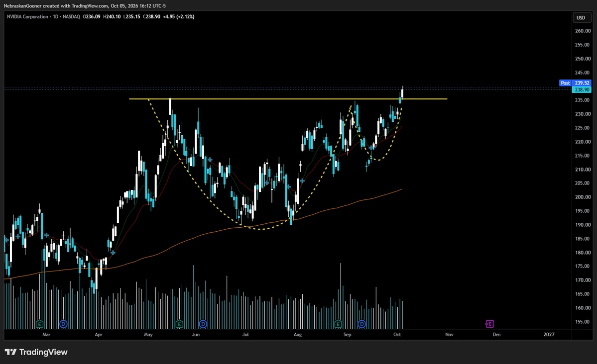Click the open value O236.09

[92, 17]
